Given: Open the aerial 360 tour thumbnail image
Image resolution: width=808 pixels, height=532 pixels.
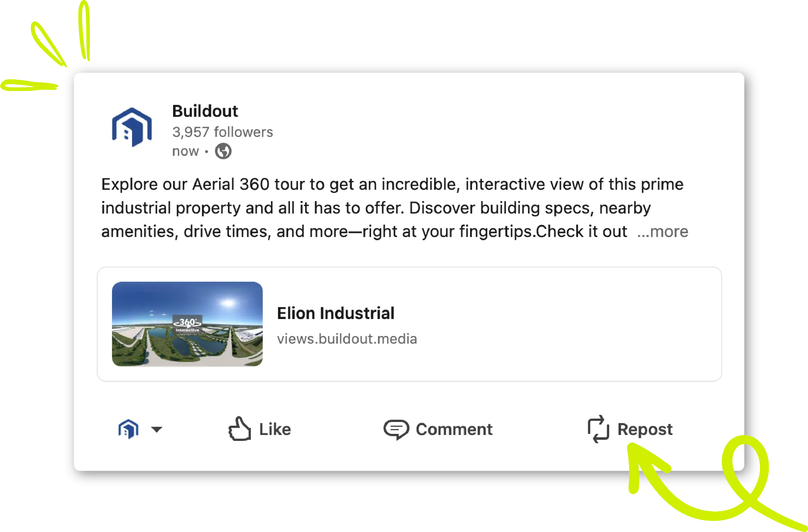Looking at the screenshot, I should [188, 324].
